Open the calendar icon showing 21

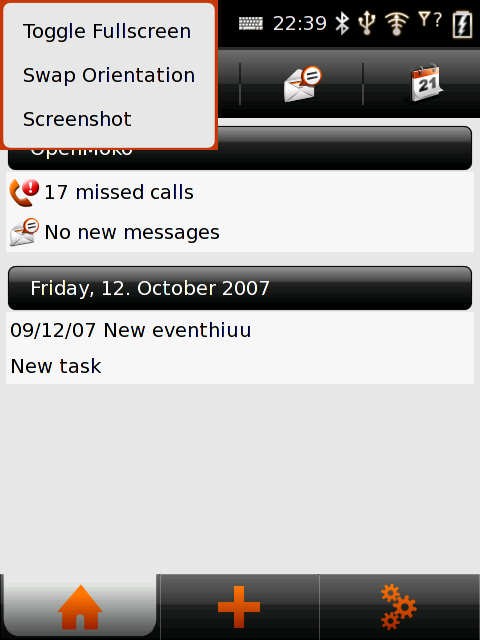coord(426,83)
